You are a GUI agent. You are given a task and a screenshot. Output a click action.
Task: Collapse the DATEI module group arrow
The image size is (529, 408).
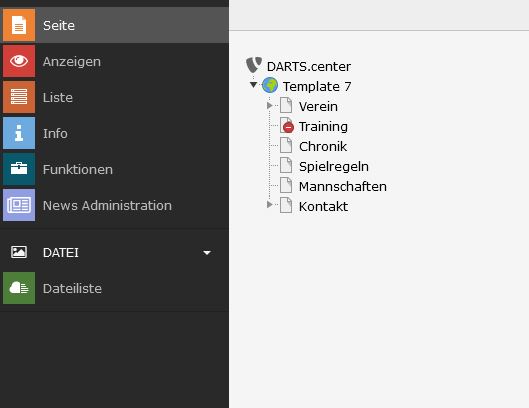pos(207,252)
